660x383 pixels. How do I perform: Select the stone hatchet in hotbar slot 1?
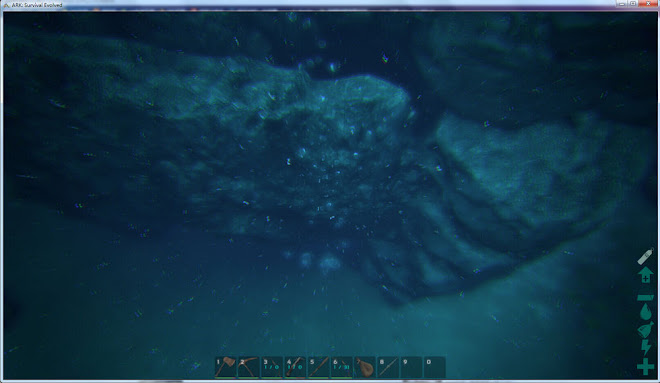tap(225, 367)
